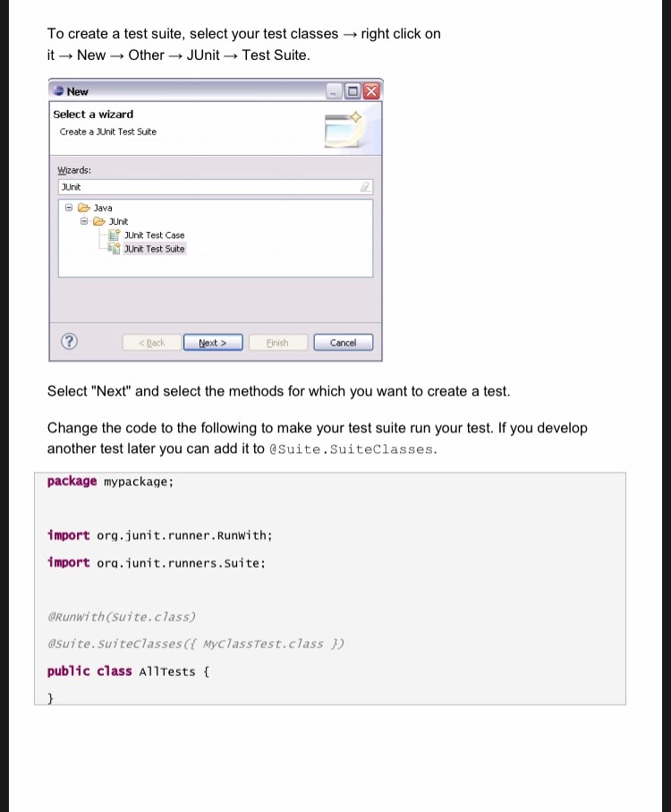Click the disabled < Back button
This screenshot has height=812, width=671.
(151, 342)
